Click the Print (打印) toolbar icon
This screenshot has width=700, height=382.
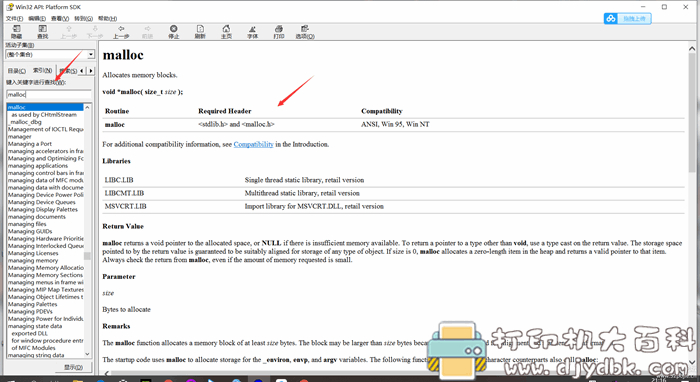pos(279,32)
